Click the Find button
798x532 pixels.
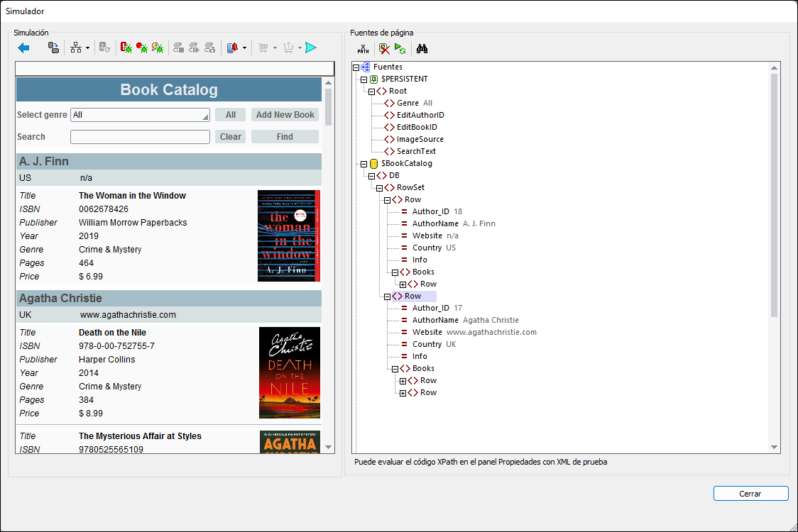285,137
